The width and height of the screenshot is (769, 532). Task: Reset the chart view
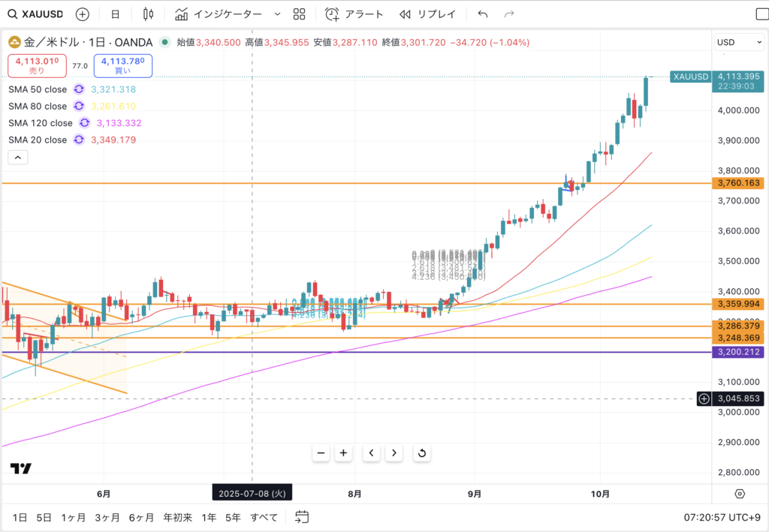(422, 452)
